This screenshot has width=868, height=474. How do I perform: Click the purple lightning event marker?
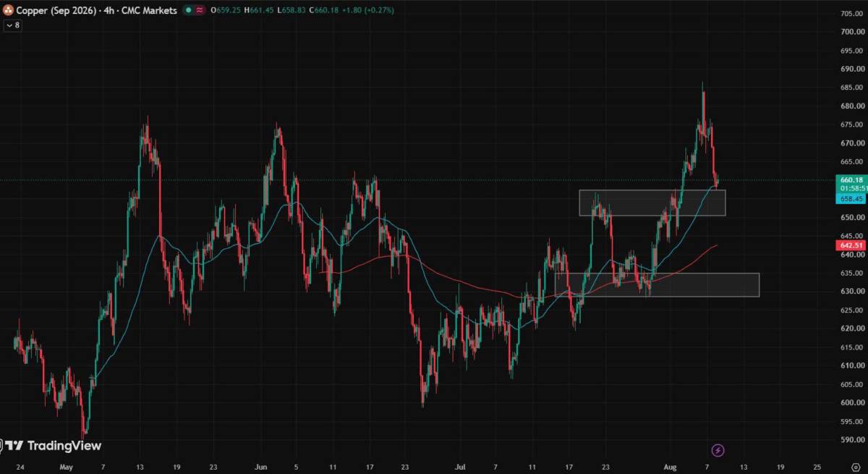[x=718, y=450]
